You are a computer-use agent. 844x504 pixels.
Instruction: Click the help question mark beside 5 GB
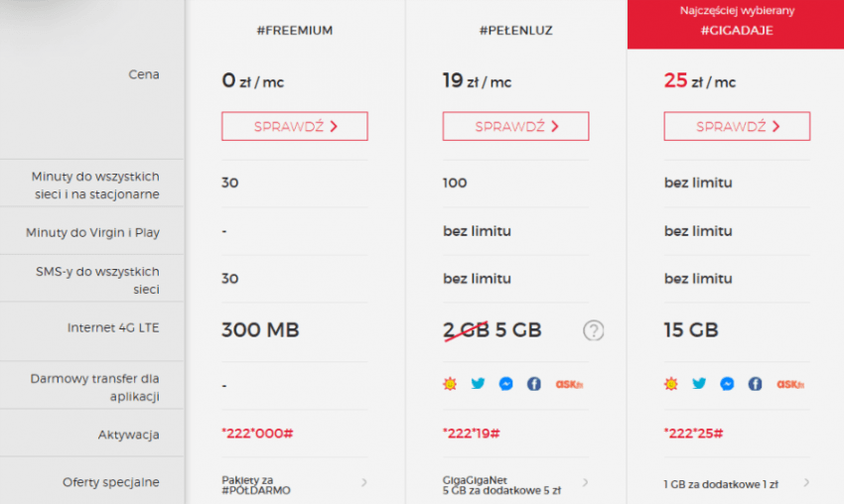(593, 330)
